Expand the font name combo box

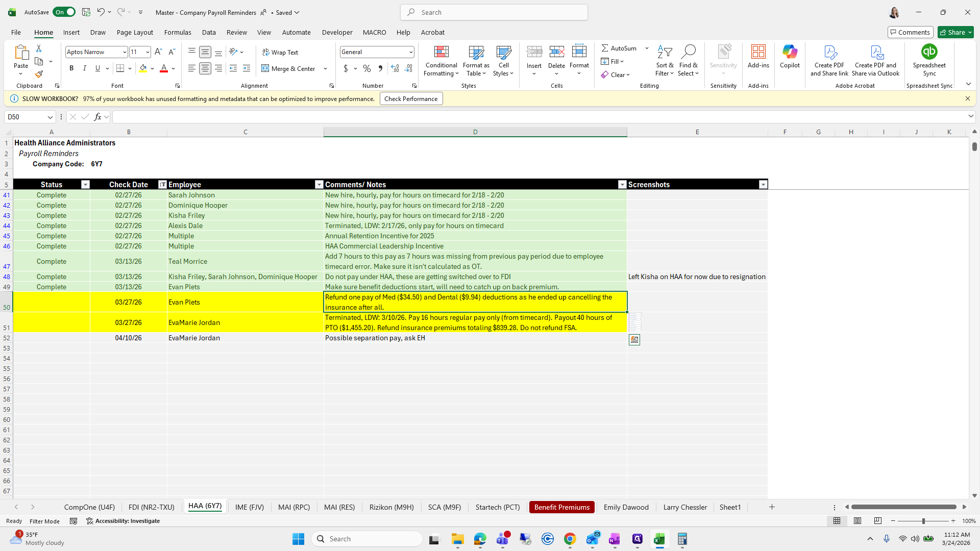tap(124, 52)
